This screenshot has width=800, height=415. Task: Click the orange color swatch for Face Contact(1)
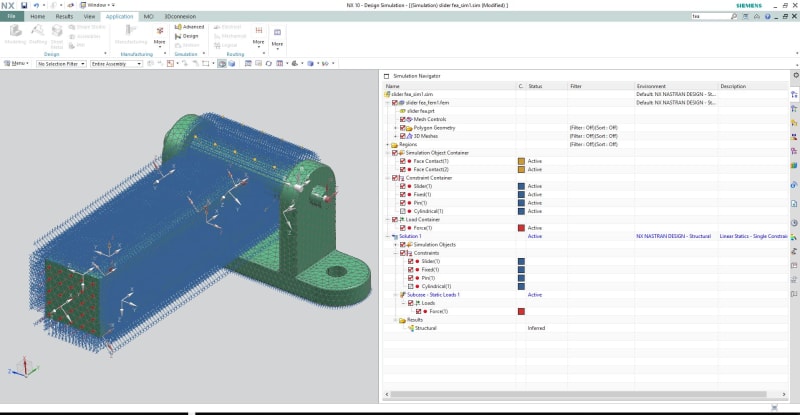pos(521,161)
